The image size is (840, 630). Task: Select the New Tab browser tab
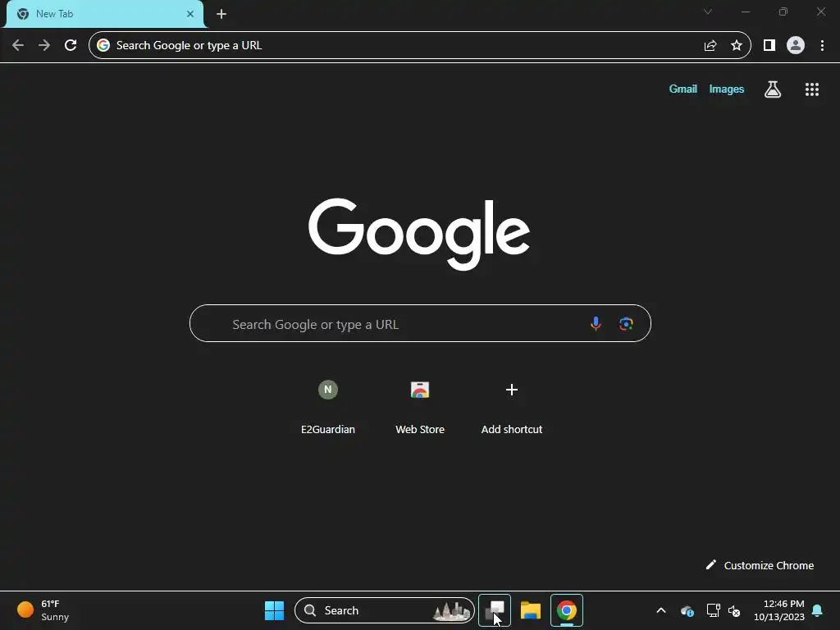(x=104, y=14)
